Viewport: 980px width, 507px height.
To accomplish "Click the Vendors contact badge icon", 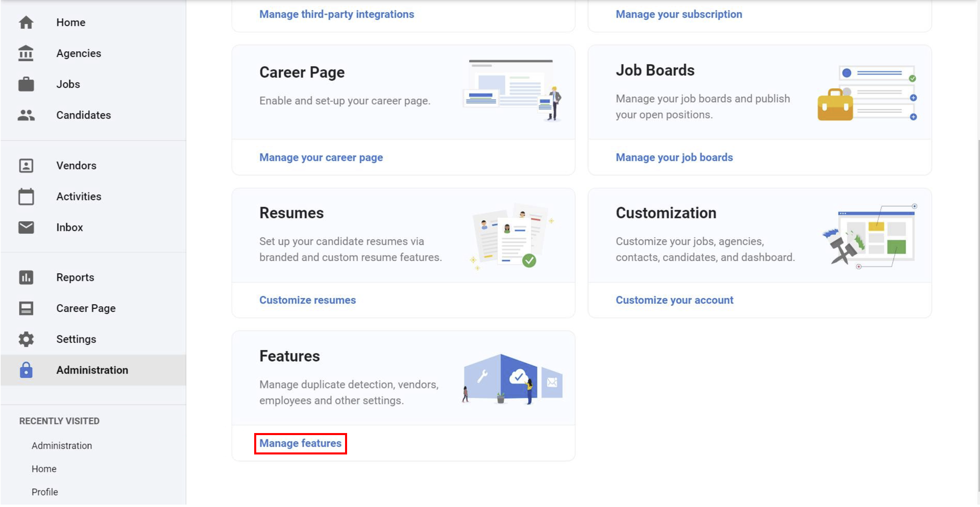I will coord(26,166).
